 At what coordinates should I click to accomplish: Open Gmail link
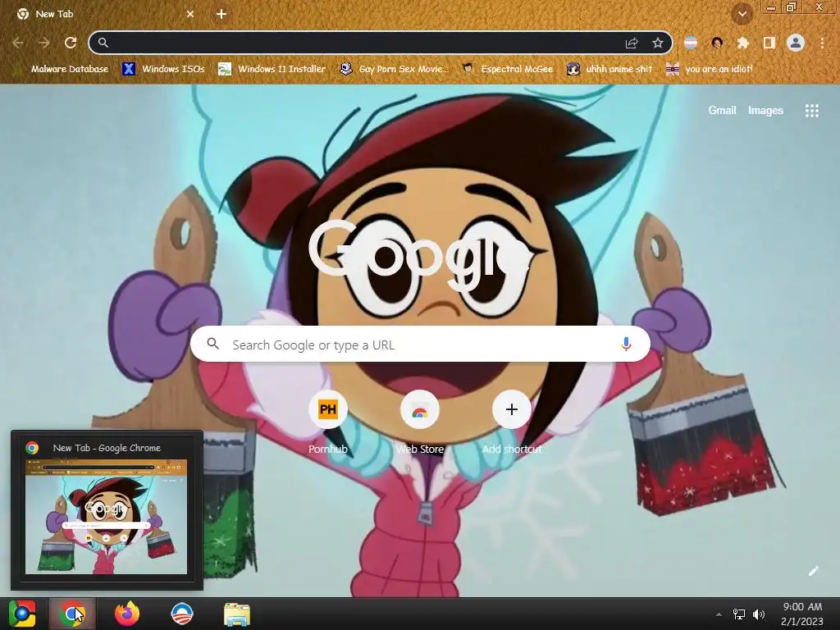click(x=722, y=111)
